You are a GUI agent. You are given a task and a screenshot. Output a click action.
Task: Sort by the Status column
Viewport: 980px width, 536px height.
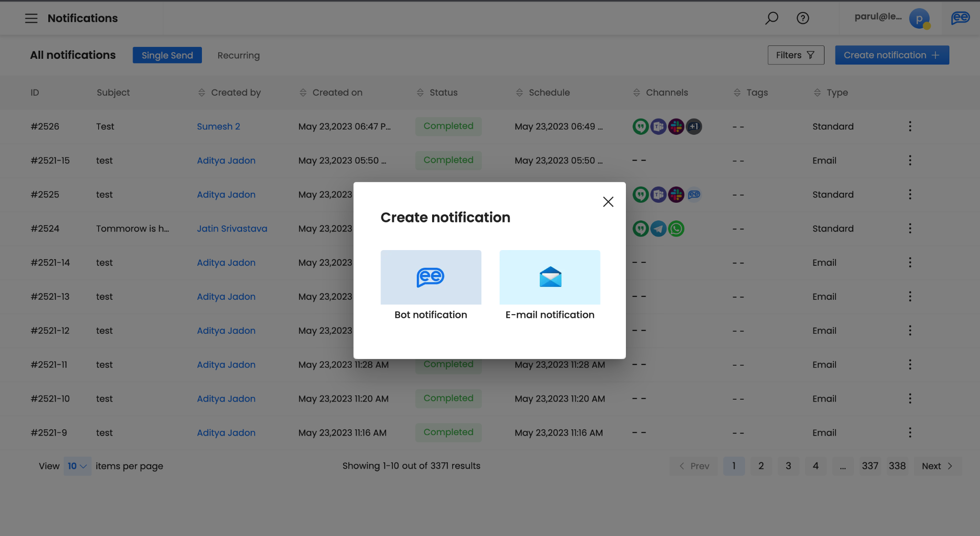point(420,93)
